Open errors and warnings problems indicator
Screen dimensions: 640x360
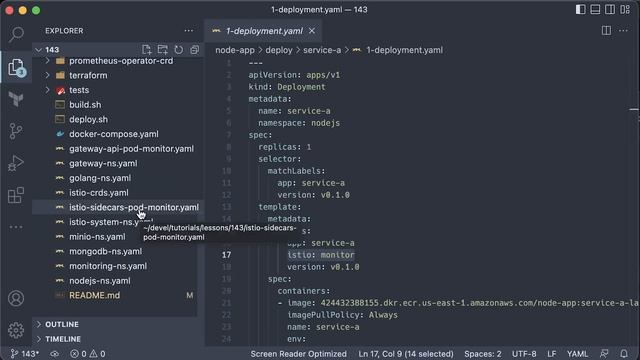88,353
